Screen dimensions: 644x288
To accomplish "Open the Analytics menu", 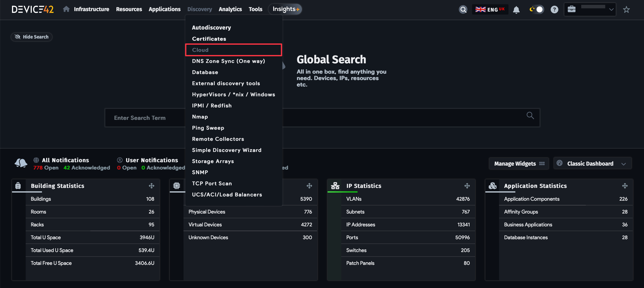I will pyautogui.click(x=230, y=9).
